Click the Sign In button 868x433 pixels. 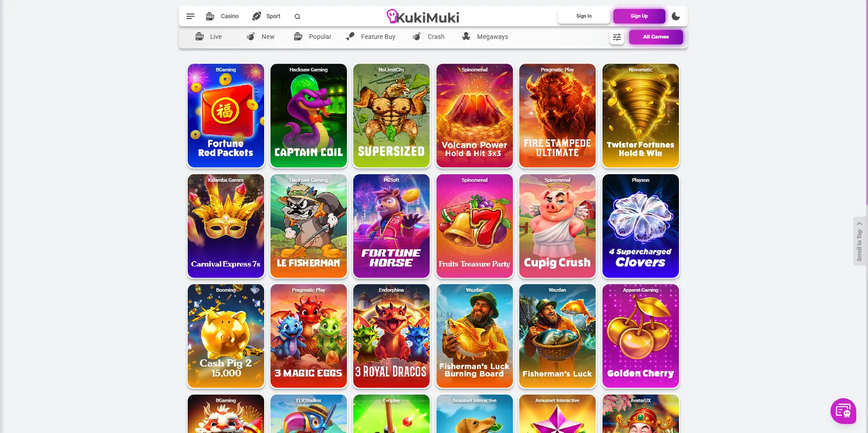click(x=584, y=16)
